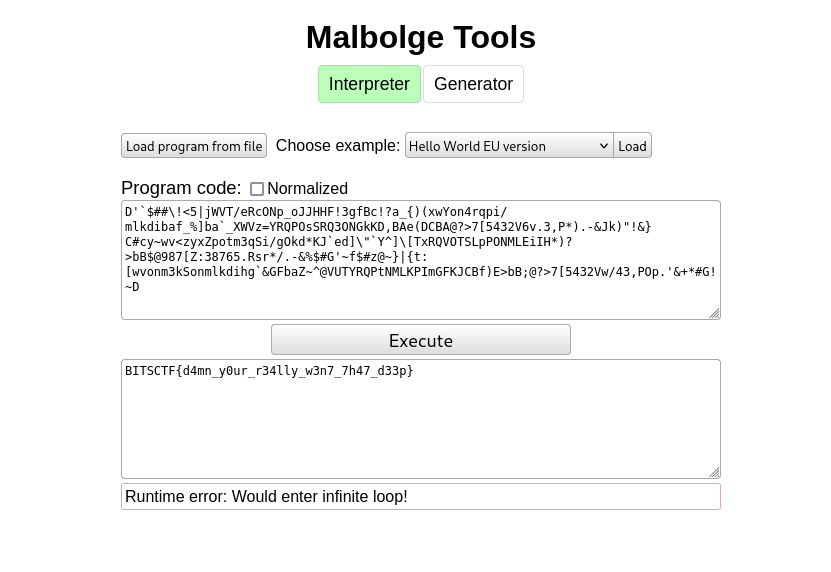
Task: Click the Normalized label text
Action: (307, 189)
